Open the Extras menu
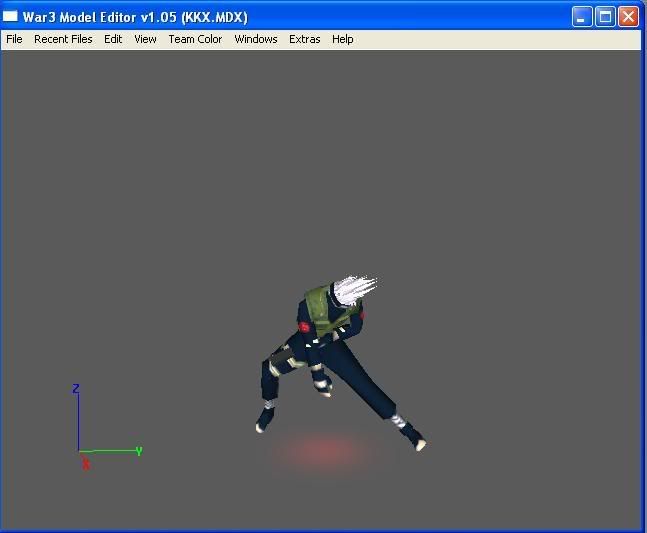 coord(305,39)
